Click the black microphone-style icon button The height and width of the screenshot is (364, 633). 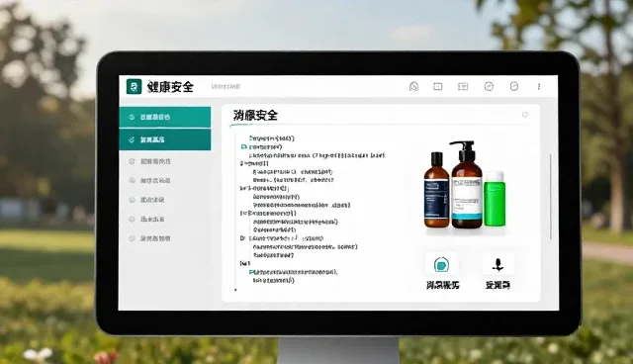[498, 265]
